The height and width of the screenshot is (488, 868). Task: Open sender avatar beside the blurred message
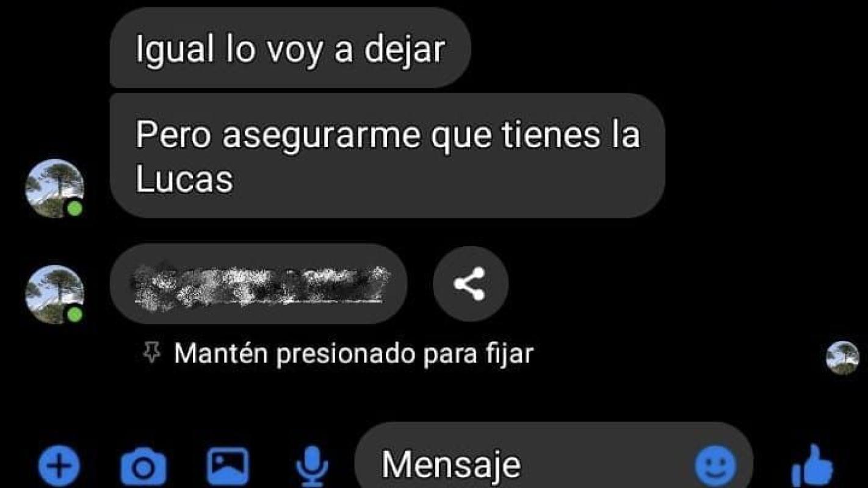pos(54,294)
